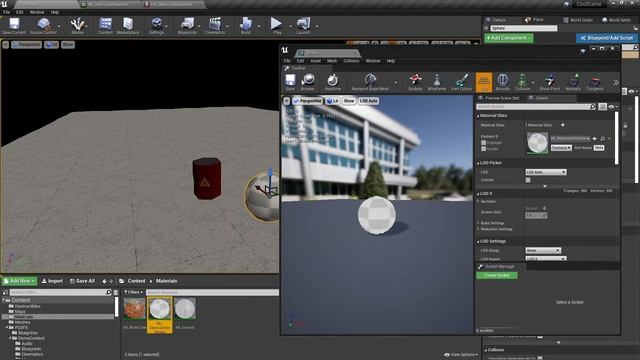The height and width of the screenshot is (360, 640).
Task: Collapse LOD Picker section
Action: (x=478, y=163)
